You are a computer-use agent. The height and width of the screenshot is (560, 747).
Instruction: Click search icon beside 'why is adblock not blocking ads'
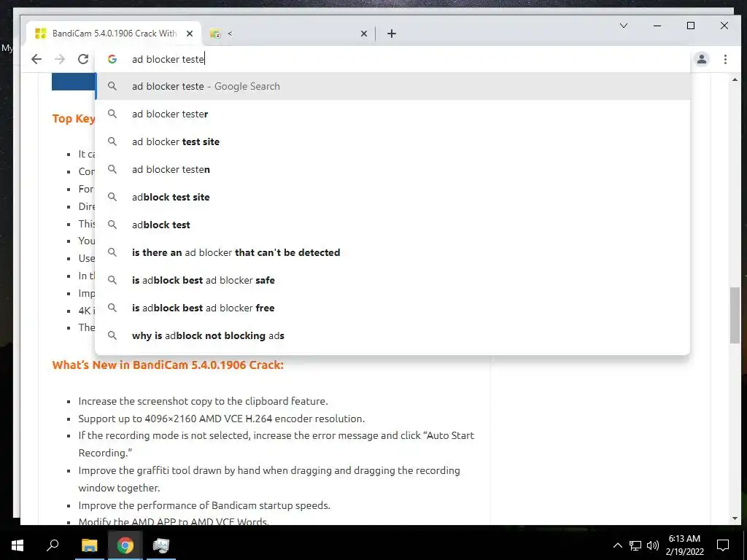(x=112, y=335)
